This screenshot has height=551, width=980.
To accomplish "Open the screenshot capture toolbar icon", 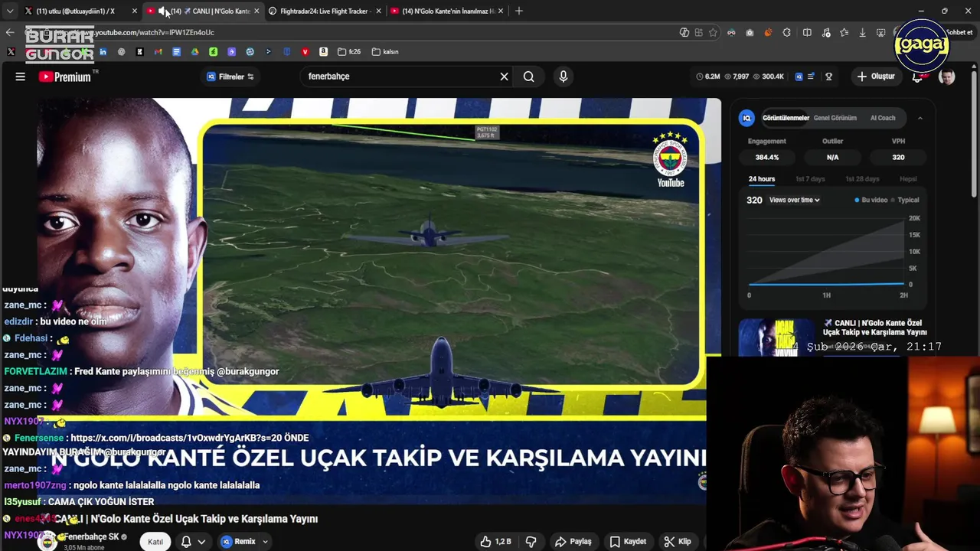I will coord(880,33).
